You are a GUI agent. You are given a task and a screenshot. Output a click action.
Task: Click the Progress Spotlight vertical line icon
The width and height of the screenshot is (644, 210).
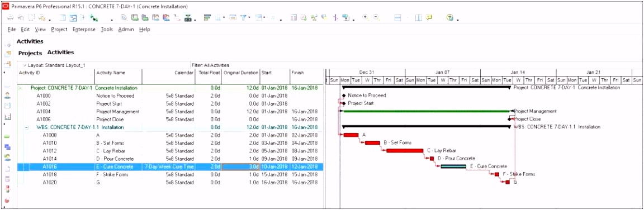[x=335, y=18]
